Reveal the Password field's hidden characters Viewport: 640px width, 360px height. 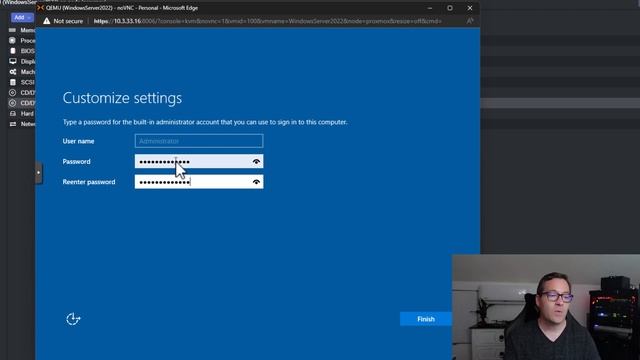click(256, 162)
